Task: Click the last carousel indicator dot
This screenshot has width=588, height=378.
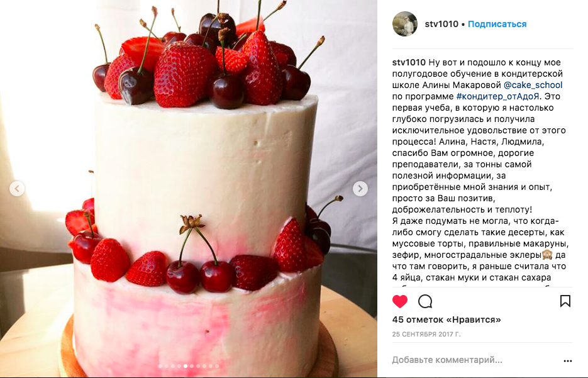Action: point(217,366)
